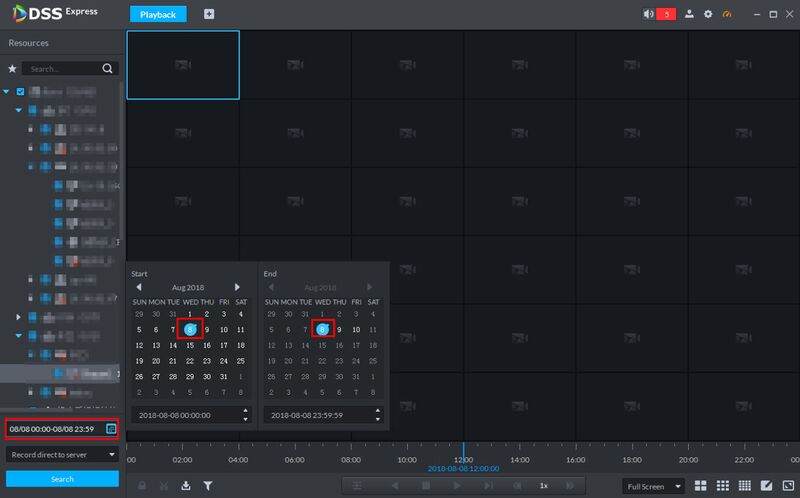Select the four-window split layout icon

point(701,486)
